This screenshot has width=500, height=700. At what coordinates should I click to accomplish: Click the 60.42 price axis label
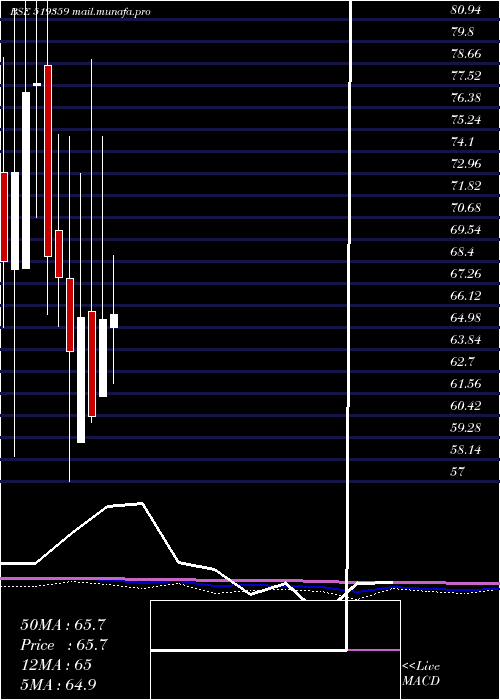pyautogui.click(x=466, y=406)
